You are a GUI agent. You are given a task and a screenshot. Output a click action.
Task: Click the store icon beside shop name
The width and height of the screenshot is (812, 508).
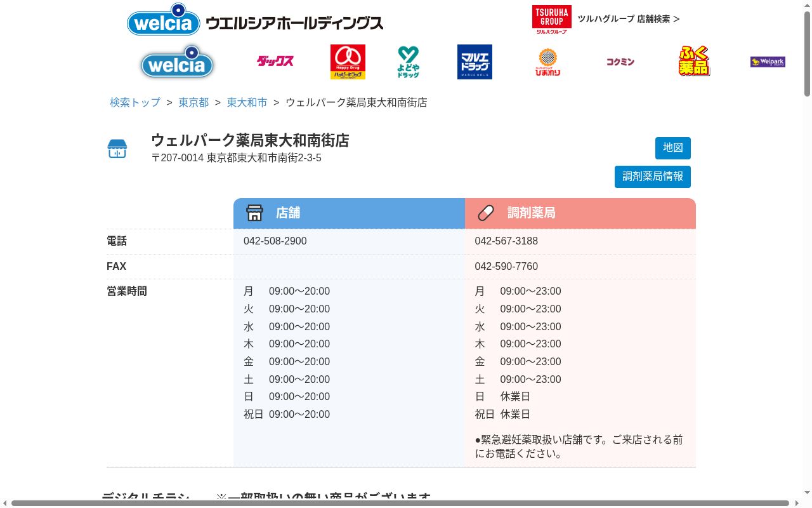pyautogui.click(x=117, y=149)
